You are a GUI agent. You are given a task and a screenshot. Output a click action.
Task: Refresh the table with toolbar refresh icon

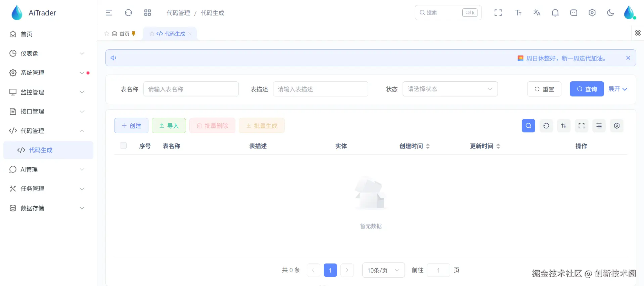tap(546, 126)
